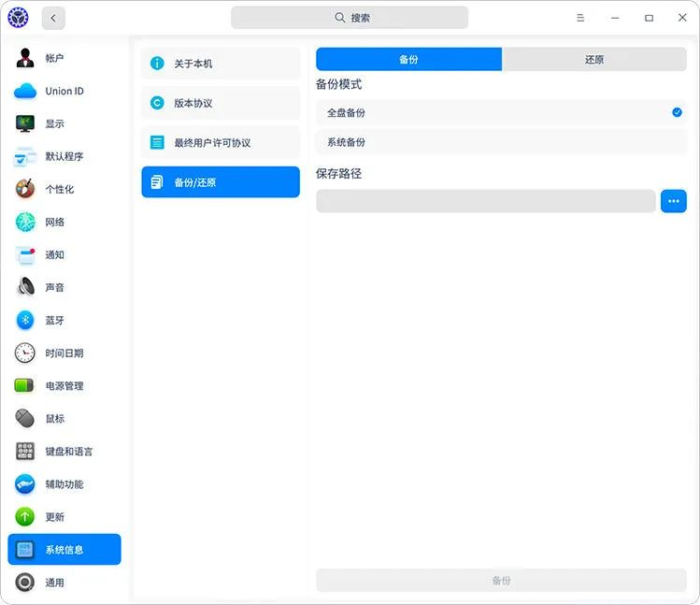Select the 辅助功能 sidebar label
Viewport: 700px width, 605px height.
pyautogui.click(x=64, y=484)
